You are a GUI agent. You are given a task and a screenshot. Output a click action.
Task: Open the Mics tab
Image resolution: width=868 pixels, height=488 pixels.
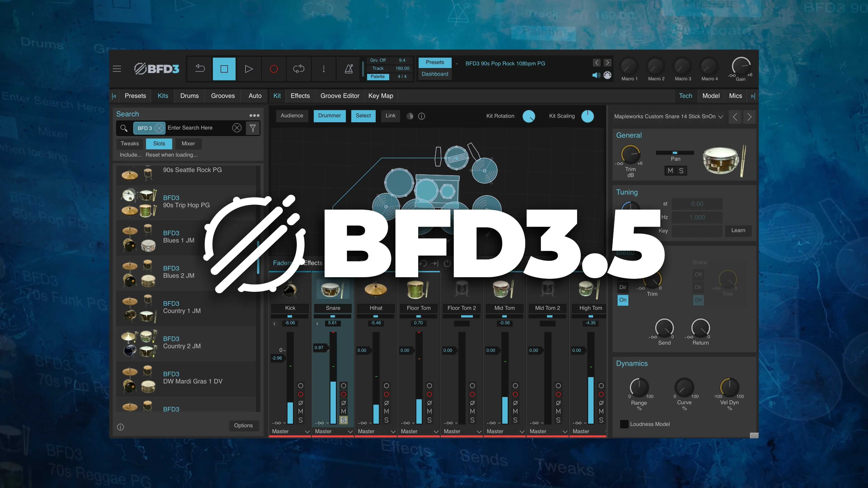[x=735, y=96]
